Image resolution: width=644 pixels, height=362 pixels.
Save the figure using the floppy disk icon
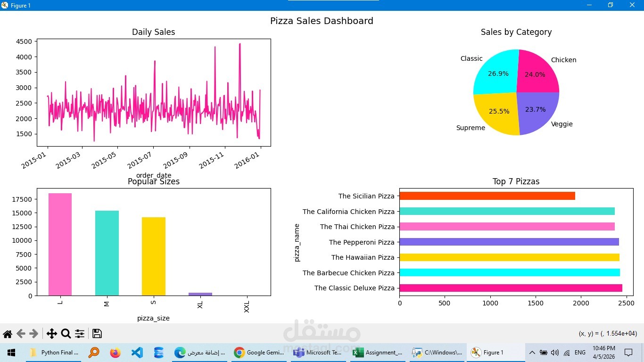97,333
